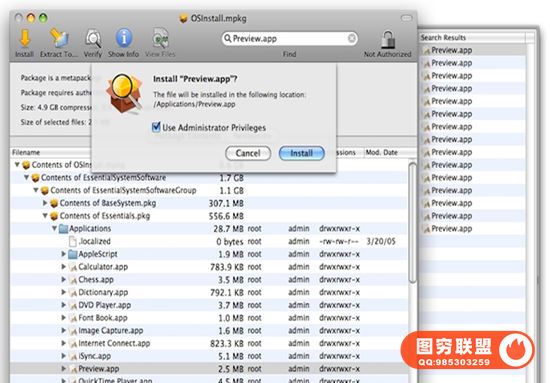The height and width of the screenshot is (383, 550).
Task: Click the OSInstall.mpkg title bar icon
Action: point(183,18)
